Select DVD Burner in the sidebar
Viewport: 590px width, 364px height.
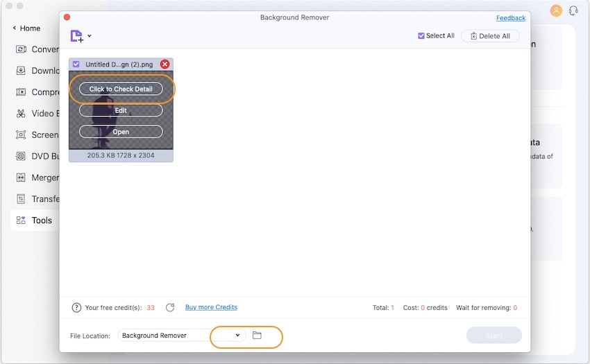click(x=37, y=156)
